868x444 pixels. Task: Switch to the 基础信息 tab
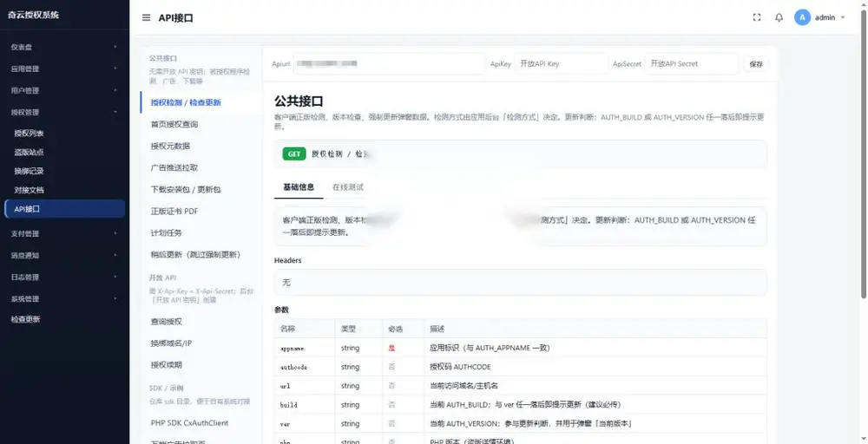[299, 187]
